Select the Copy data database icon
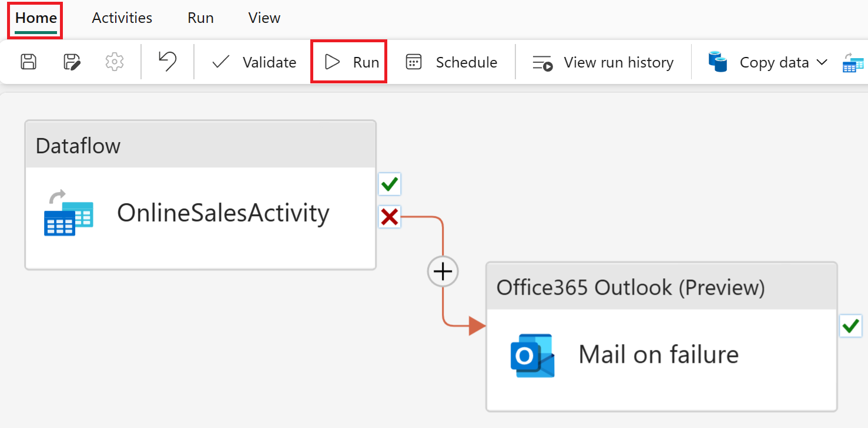The image size is (868, 428). pos(717,62)
